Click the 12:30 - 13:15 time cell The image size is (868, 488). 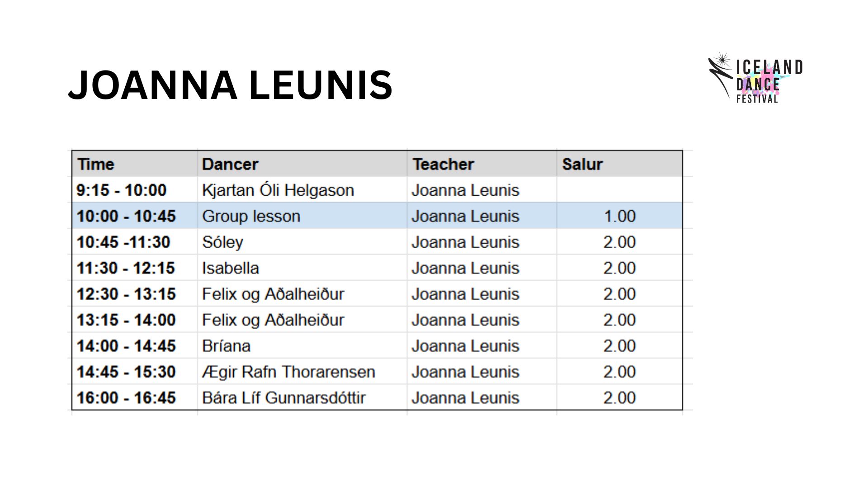click(135, 294)
